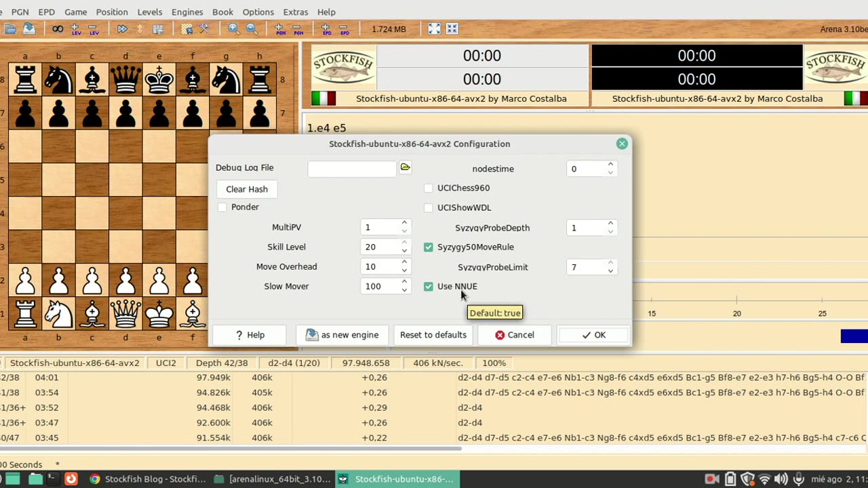Decrease SyzygyProbeLimit with down arrow
The height and width of the screenshot is (488, 868).
tap(610, 271)
